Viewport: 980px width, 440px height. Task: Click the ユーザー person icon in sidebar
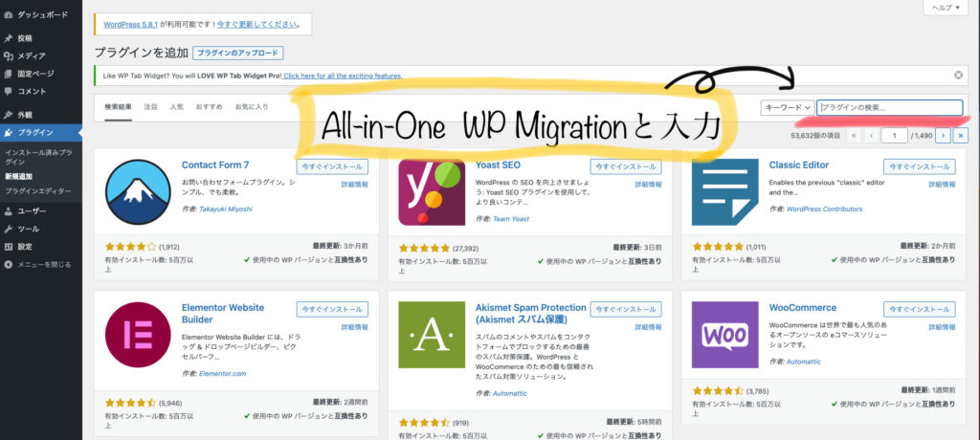8,211
